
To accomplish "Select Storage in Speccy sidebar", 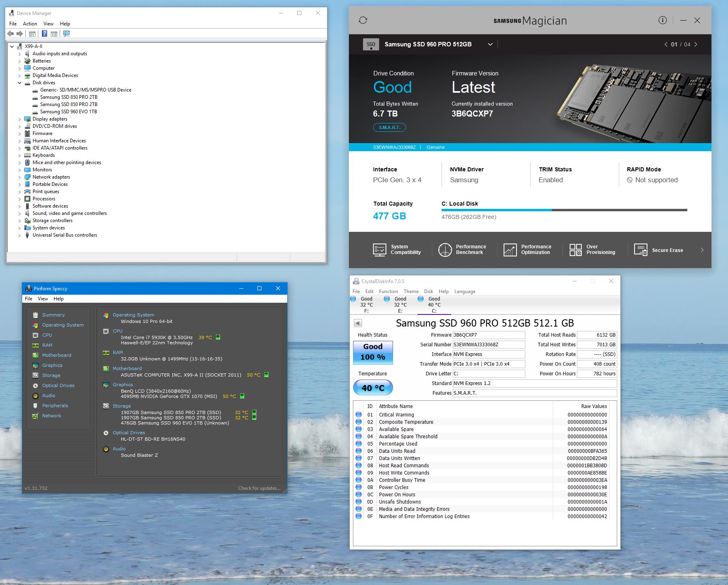I will tap(51, 375).
